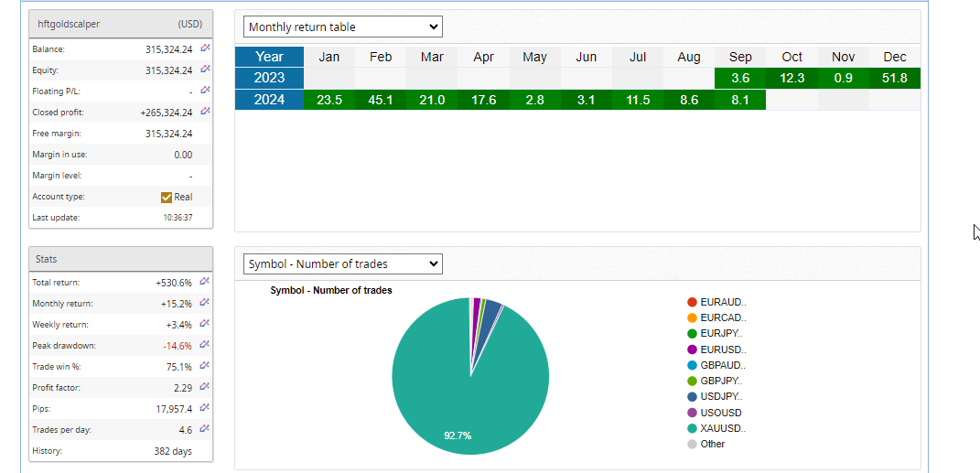Click the chart icon beside Pips

[x=205, y=408]
